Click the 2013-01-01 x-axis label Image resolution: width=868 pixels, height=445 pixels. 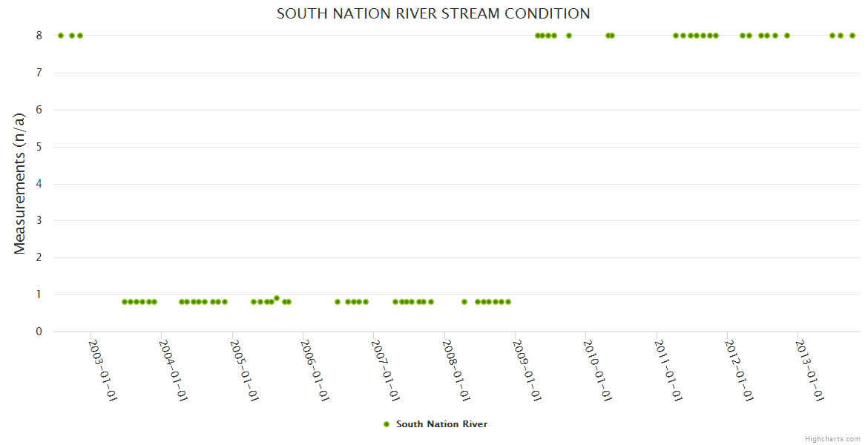pyautogui.click(x=809, y=371)
